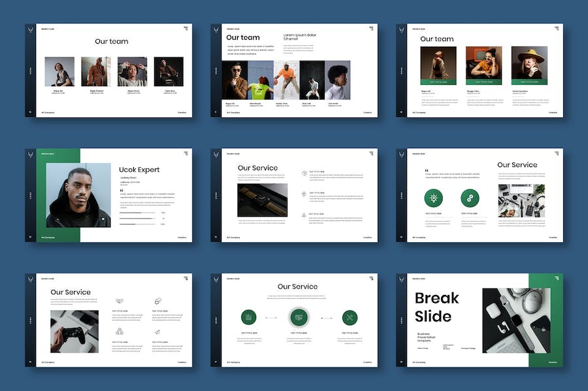Click the Art Company footer on Break Slide
The width and height of the screenshot is (588, 391).
419,362
